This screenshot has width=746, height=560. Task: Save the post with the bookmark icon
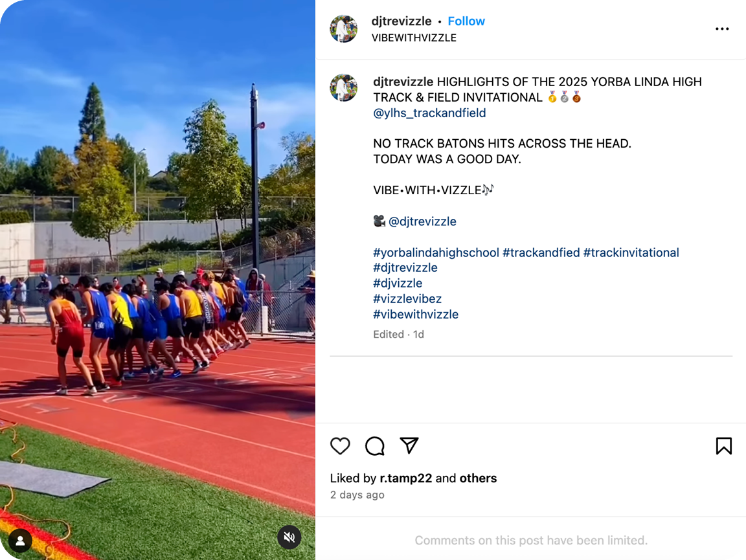tap(723, 446)
